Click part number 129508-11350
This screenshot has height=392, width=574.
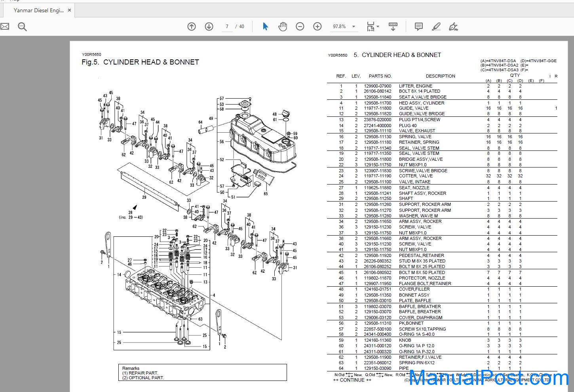coord(378,295)
